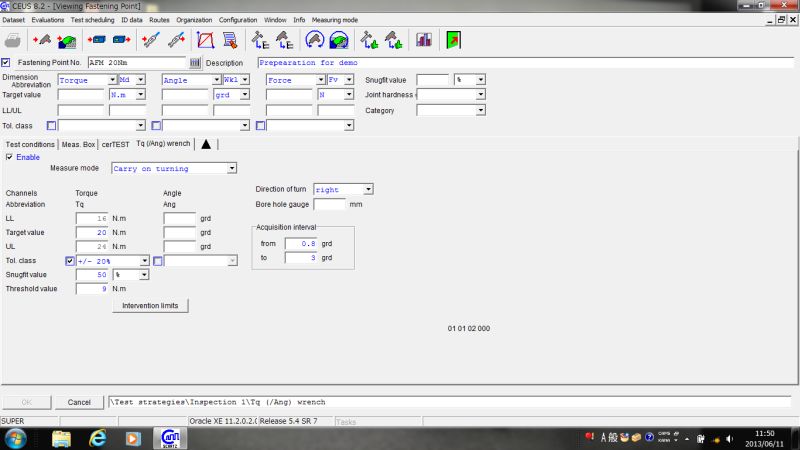The image size is (800, 450).
Task: Click the green device transfer toolbar icon
Action: pyautogui.click(x=67, y=40)
